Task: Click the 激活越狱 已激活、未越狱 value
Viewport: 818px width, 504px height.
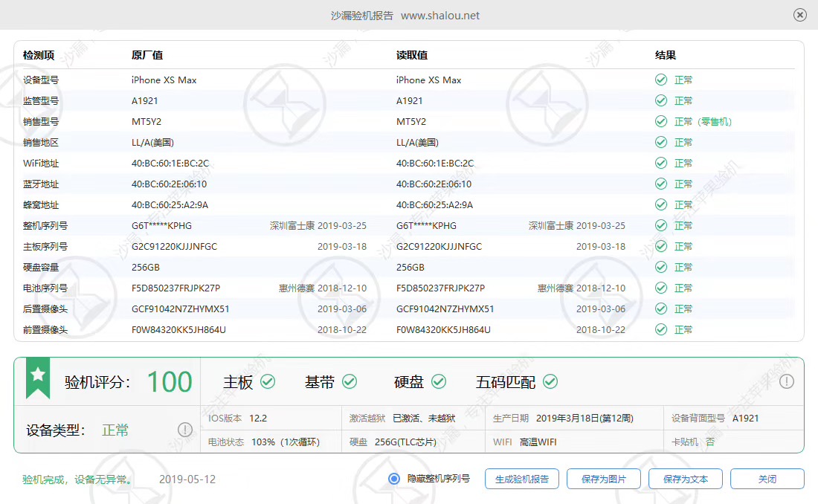Action: tap(424, 419)
